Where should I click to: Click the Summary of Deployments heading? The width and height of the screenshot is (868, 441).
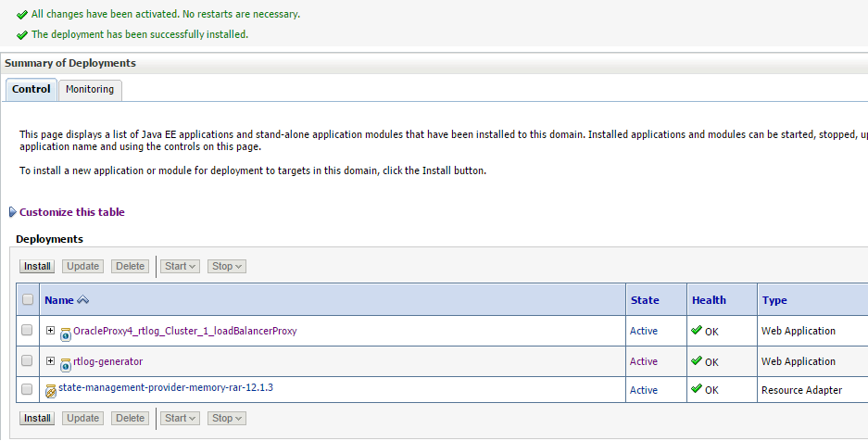click(x=70, y=63)
